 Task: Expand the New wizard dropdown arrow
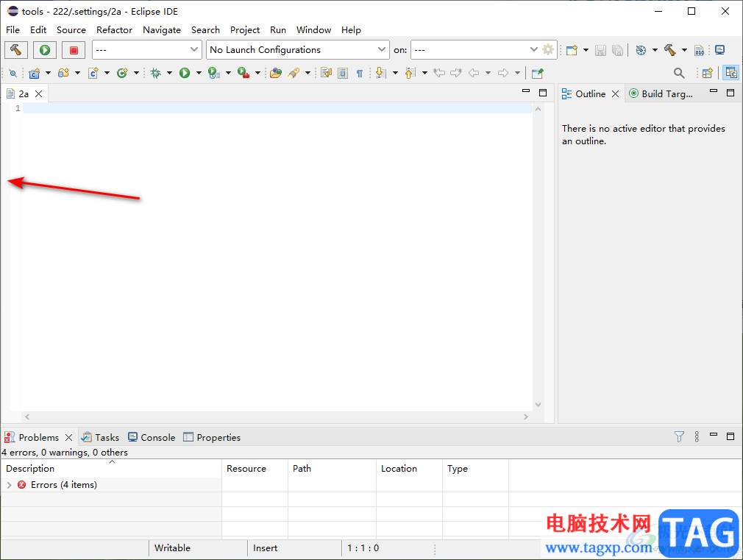click(x=586, y=50)
